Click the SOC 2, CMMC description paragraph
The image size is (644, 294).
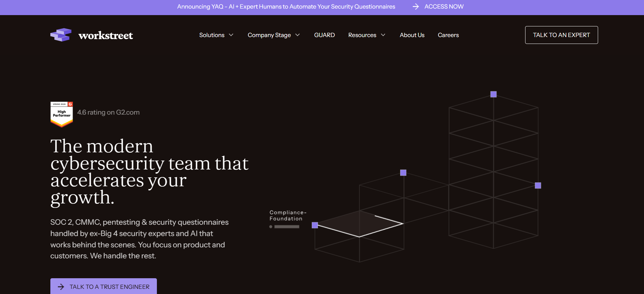(139, 239)
